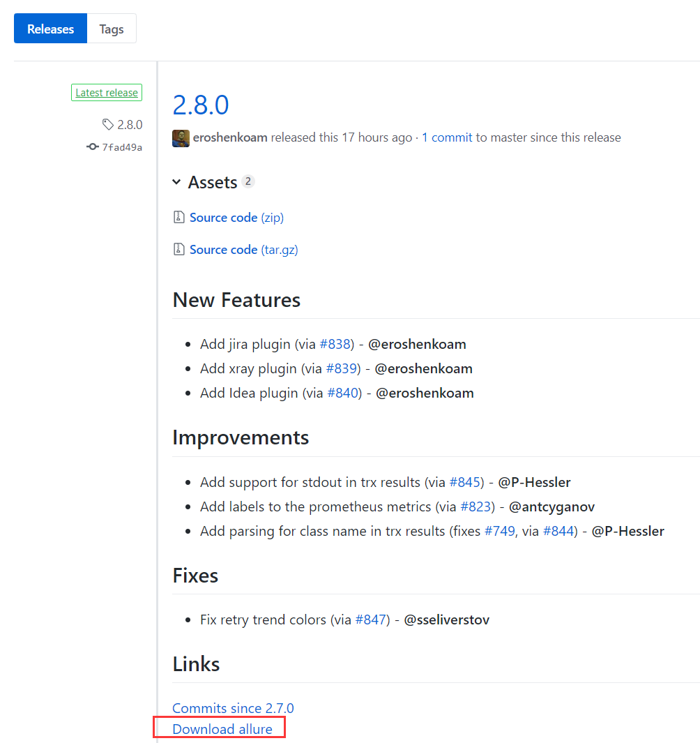Viewport: 700px width, 743px height.
Task: Click the Commits since 2.7.0 link
Action: pos(233,708)
